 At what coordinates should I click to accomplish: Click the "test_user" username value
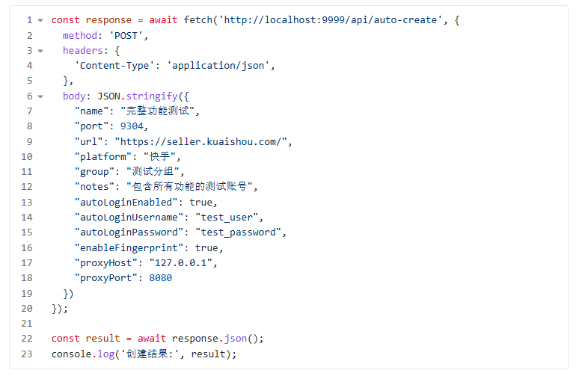click(227, 218)
